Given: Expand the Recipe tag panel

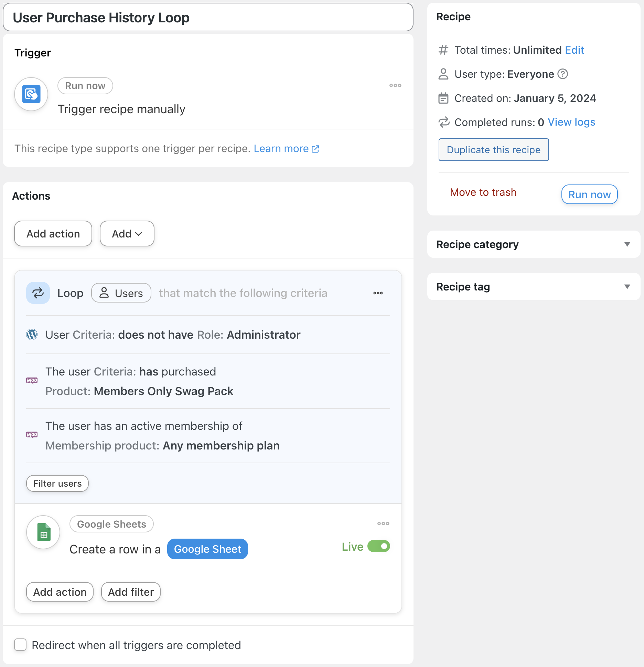Looking at the screenshot, I should tap(627, 287).
